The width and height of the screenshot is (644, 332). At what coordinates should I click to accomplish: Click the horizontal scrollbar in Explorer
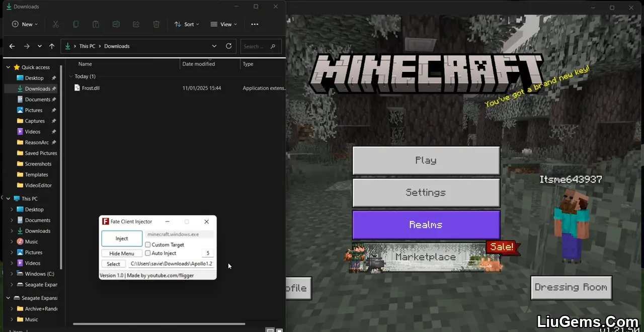[159, 324]
